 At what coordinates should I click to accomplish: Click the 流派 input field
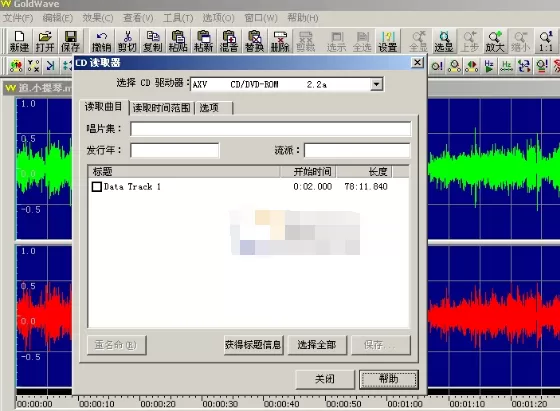[357, 150]
